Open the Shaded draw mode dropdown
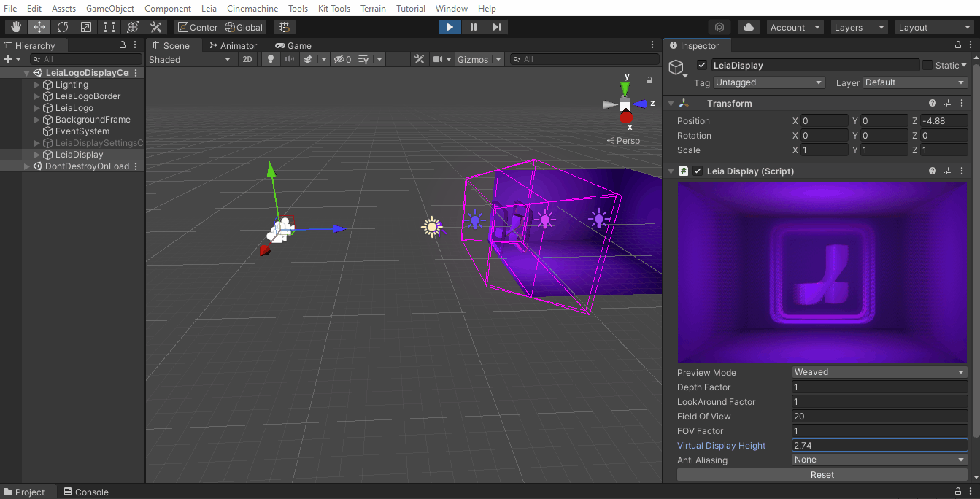 [190, 59]
